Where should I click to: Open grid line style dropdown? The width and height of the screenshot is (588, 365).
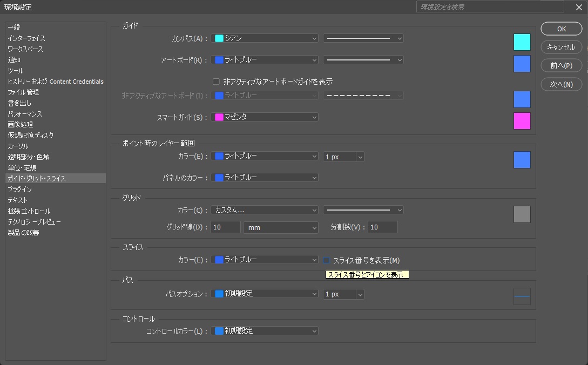(363, 210)
